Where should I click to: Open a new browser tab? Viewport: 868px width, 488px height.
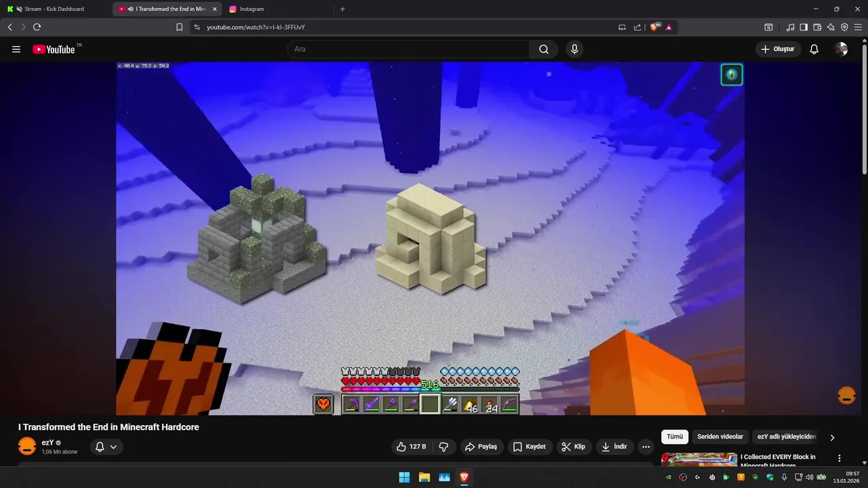coord(342,9)
